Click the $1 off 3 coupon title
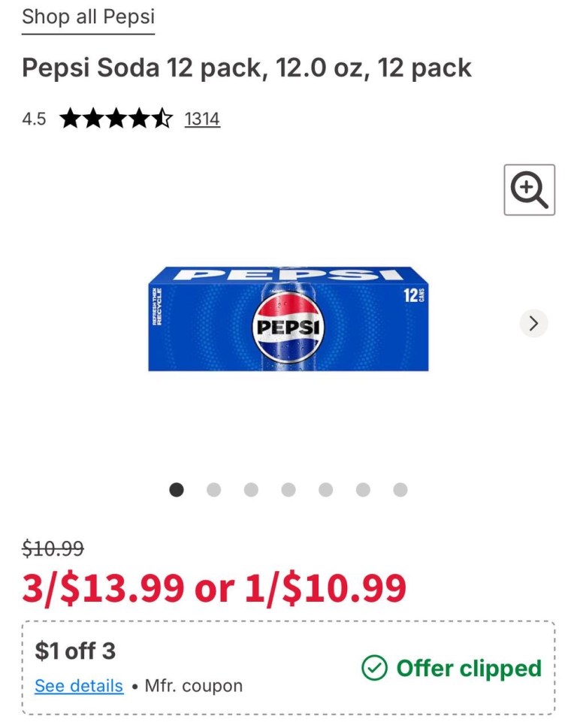Image resolution: width=577 pixels, height=728 pixels. 75,651
